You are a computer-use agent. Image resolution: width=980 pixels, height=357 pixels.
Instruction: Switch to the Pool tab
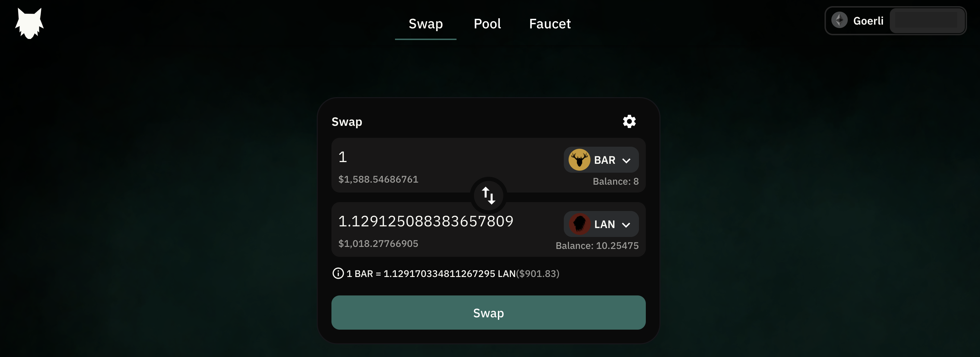click(487, 24)
